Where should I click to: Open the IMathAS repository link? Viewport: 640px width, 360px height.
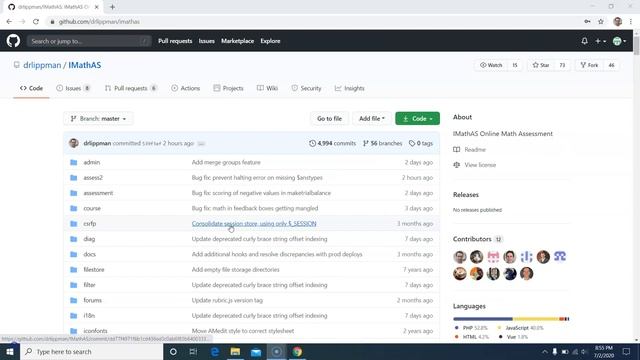point(84,65)
